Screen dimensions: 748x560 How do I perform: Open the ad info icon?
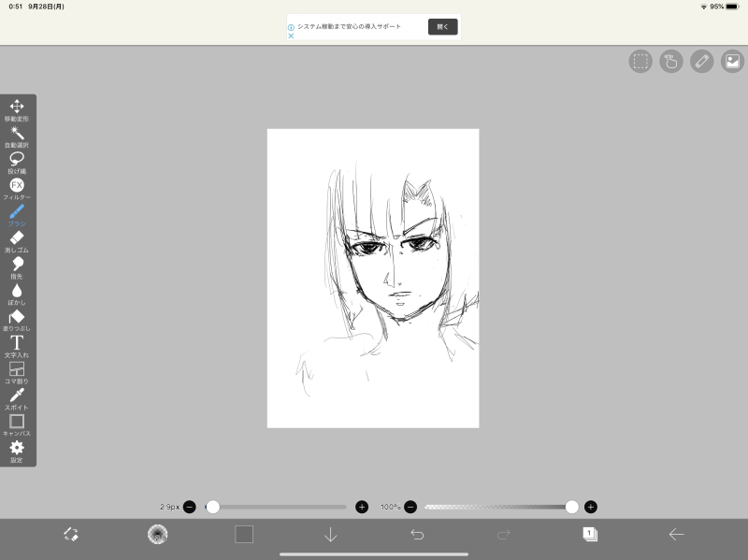pyautogui.click(x=291, y=28)
